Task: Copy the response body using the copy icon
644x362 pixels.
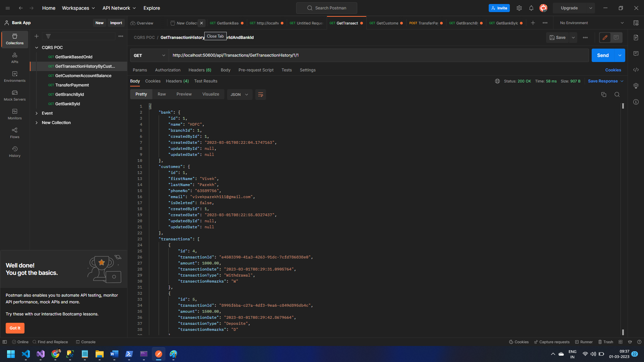Action: click(x=604, y=95)
